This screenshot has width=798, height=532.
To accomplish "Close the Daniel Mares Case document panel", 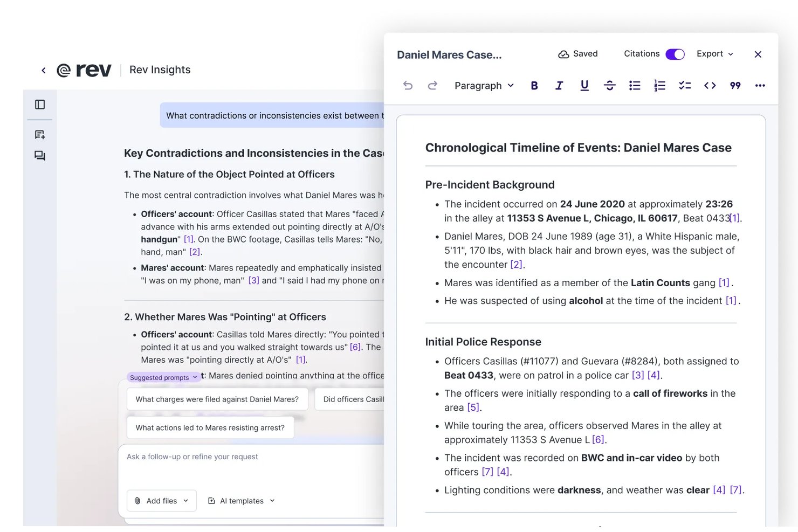I will coord(758,54).
